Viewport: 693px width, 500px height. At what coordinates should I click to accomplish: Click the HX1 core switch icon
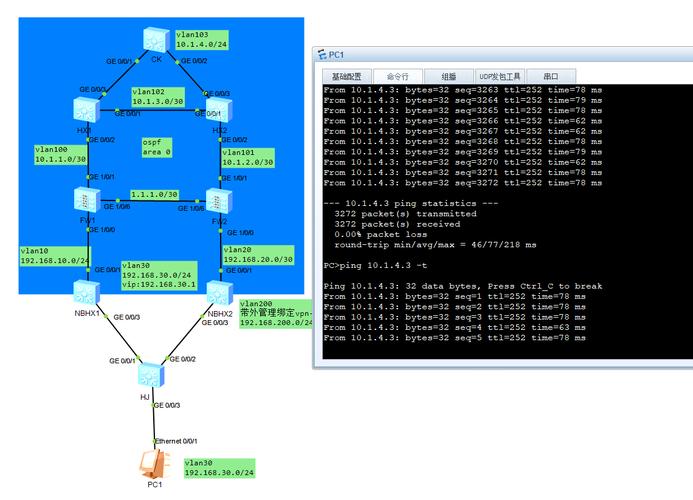tap(85, 112)
